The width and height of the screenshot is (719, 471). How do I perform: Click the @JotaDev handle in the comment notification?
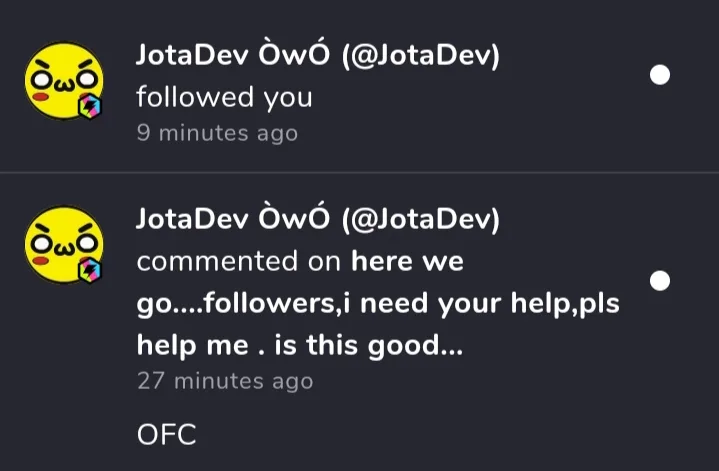click(421, 219)
